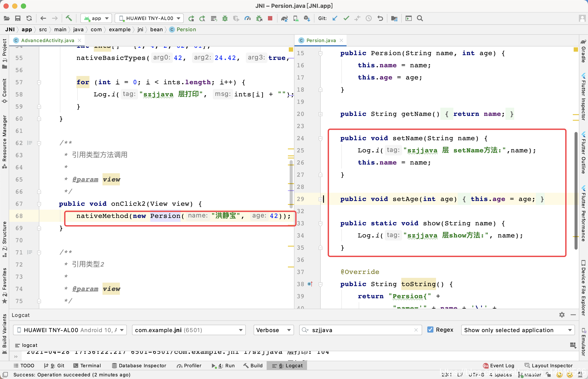Click the Search/Find icon in toolbar

coord(420,18)
